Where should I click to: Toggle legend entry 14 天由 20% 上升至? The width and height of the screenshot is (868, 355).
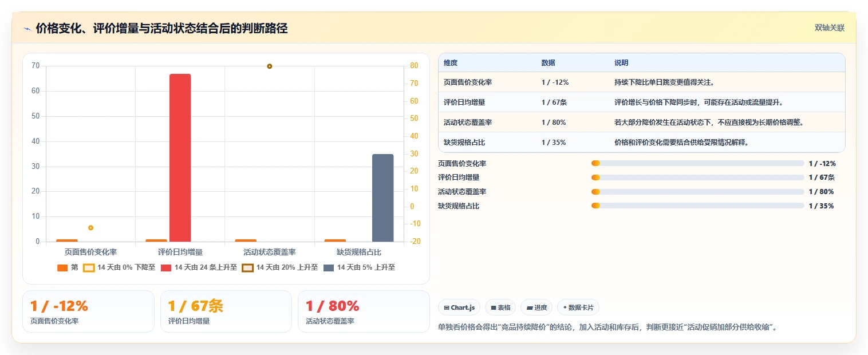279,267
